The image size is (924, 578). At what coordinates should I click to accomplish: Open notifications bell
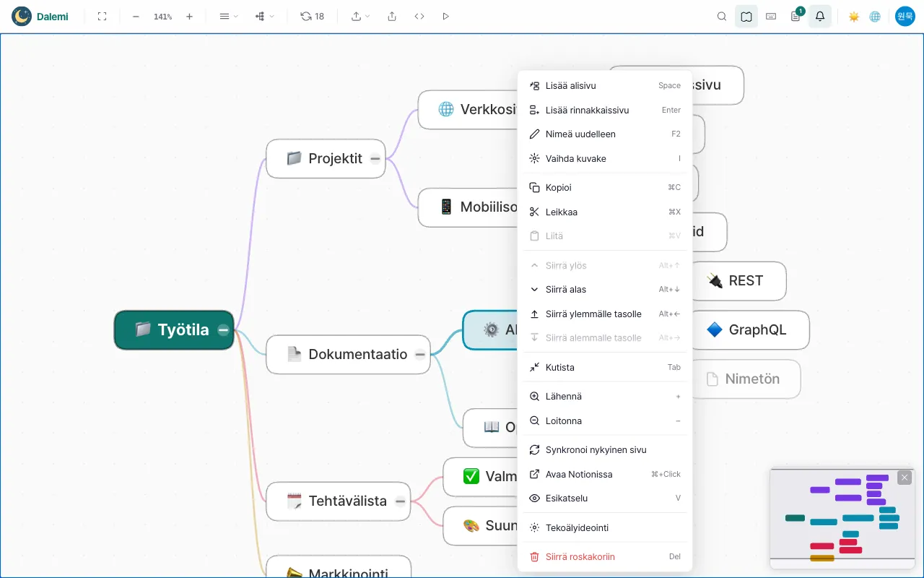(x=820, y=16)
